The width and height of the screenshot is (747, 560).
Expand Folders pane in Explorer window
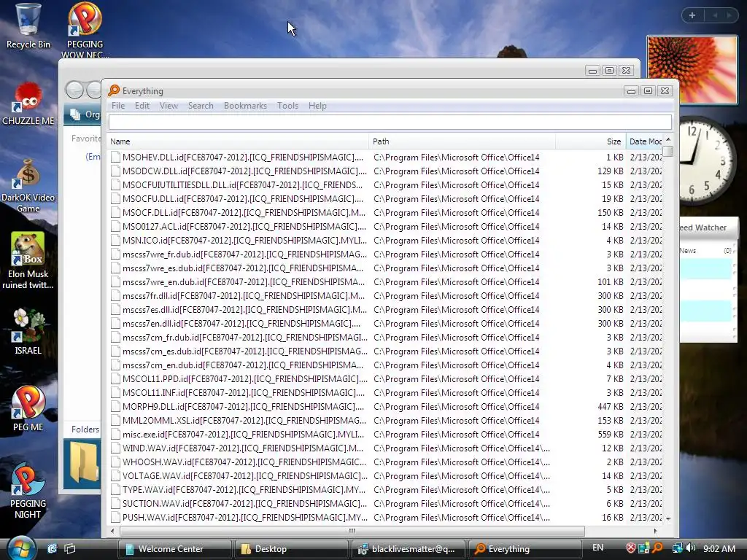tap(85, 429)
